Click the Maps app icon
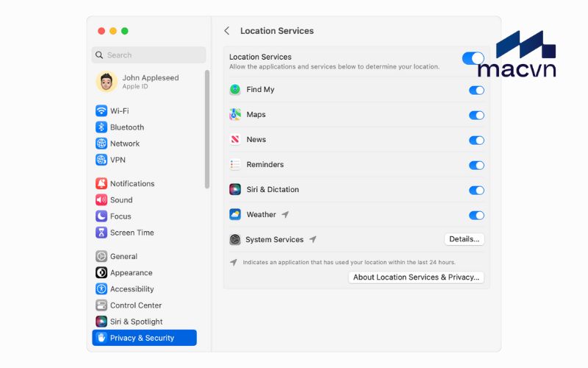The height and width of the screenshot is (368, 588). click(x=235, y=115)
